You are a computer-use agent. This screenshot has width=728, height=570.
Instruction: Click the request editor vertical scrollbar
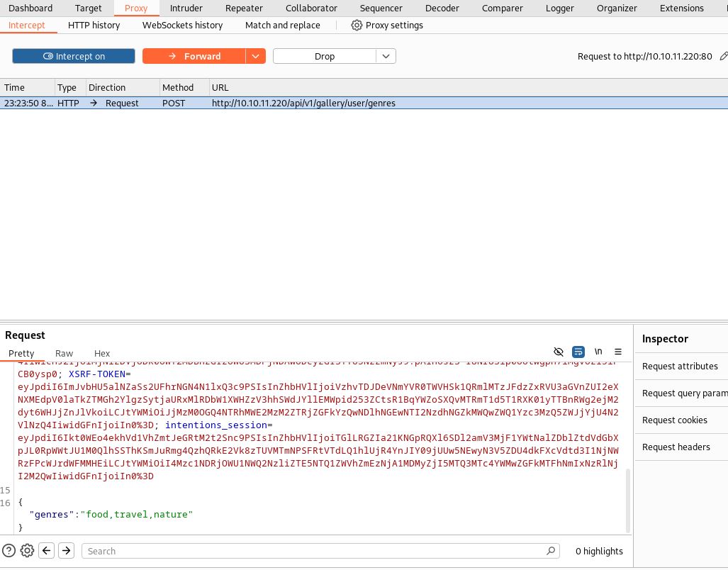tap(628, 501)
